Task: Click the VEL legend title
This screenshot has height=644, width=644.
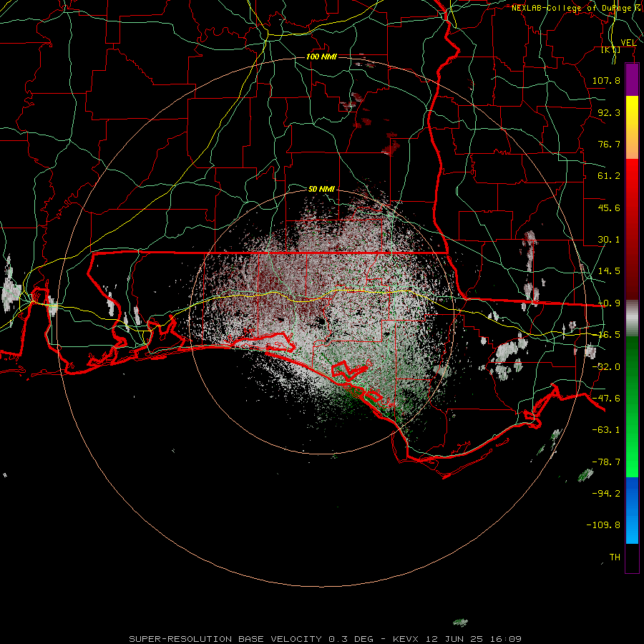Action: [628, 43]
